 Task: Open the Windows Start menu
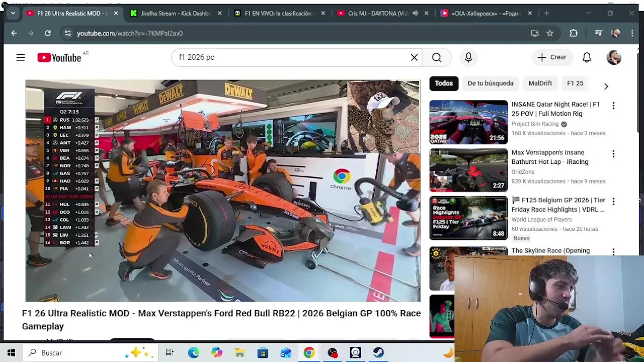(11, 353)
